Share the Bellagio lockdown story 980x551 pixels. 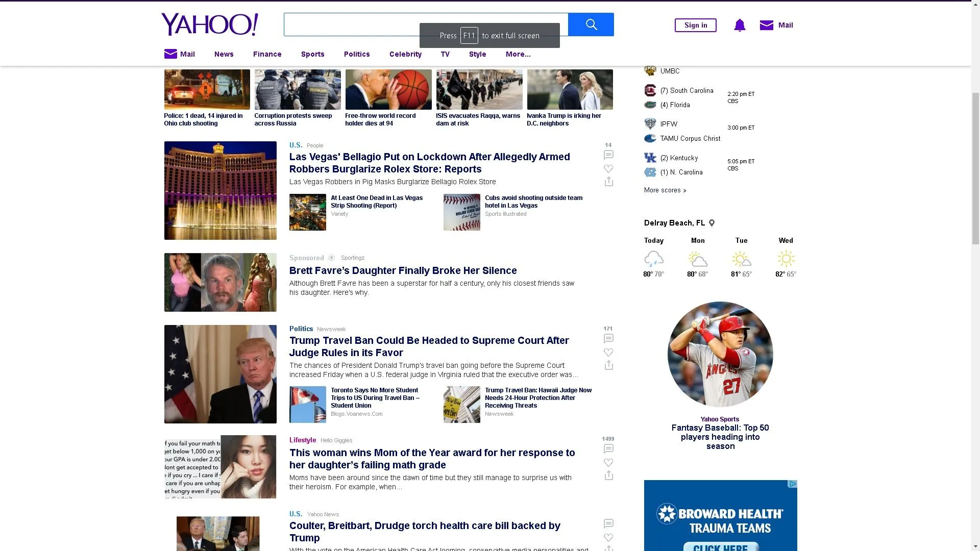coord(608,182)
